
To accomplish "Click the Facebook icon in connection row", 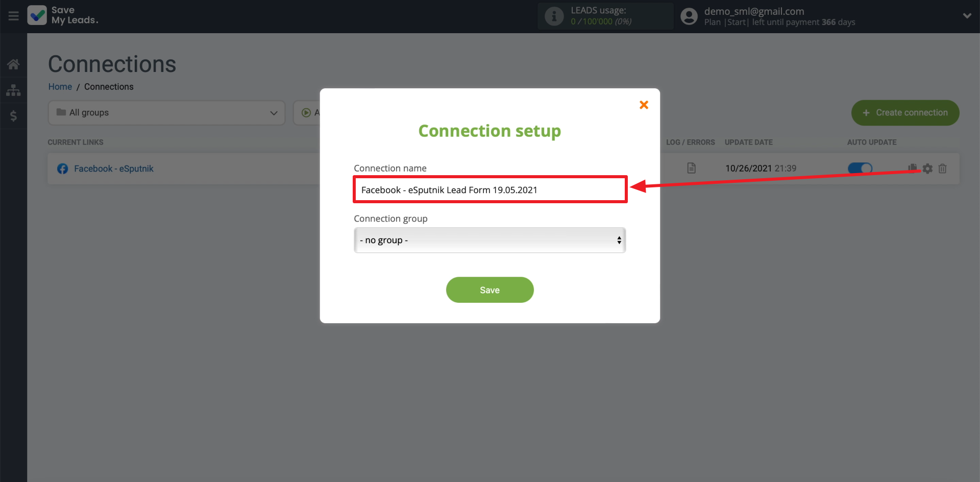I will pyautogui.click(x=62, y=169).
